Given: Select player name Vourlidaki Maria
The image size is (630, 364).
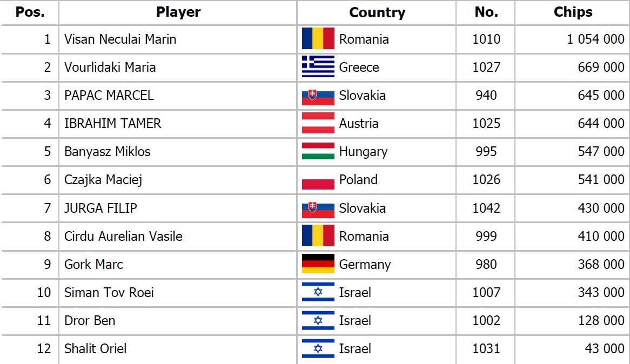Looking at the screenshot, I should (110, 67).
